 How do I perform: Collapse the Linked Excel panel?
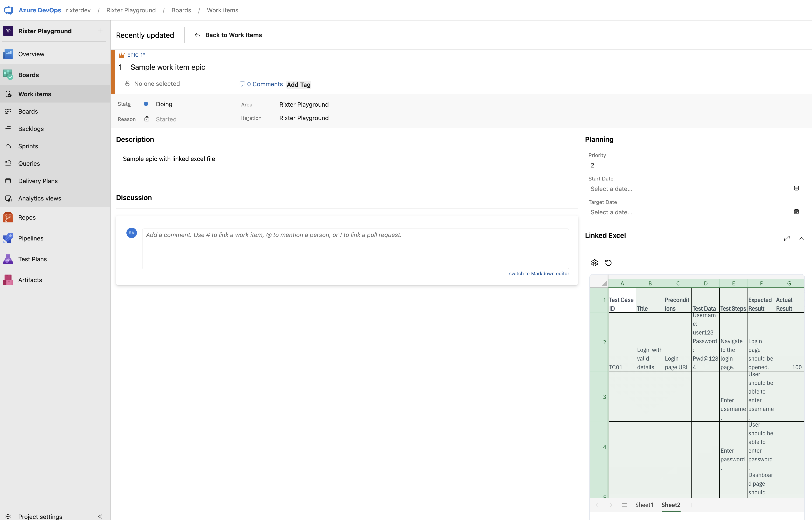[802, 238]
